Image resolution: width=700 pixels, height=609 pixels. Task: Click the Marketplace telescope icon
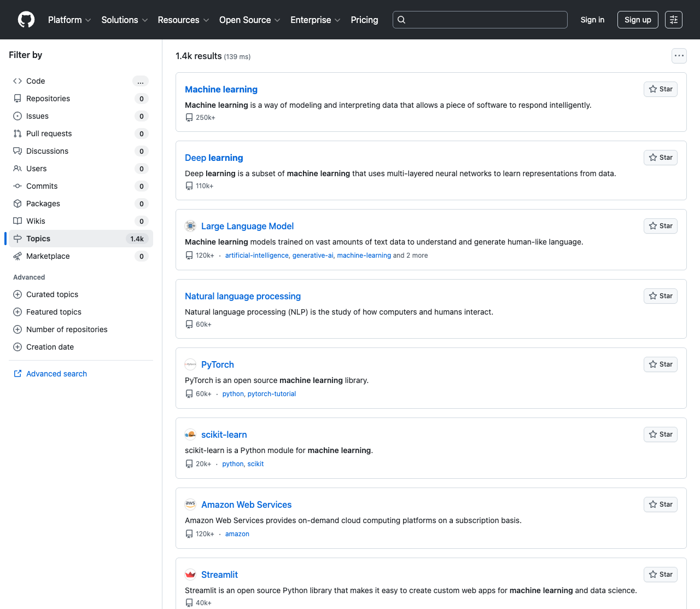[x=17, y=256]
